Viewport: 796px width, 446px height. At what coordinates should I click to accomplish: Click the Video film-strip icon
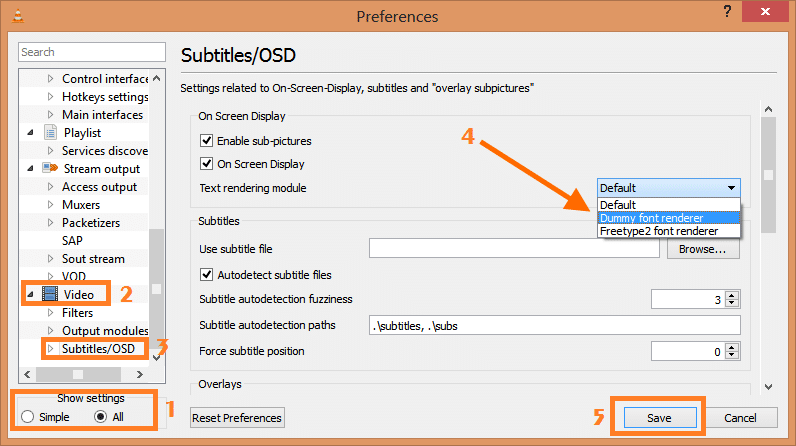click(49, 294)
